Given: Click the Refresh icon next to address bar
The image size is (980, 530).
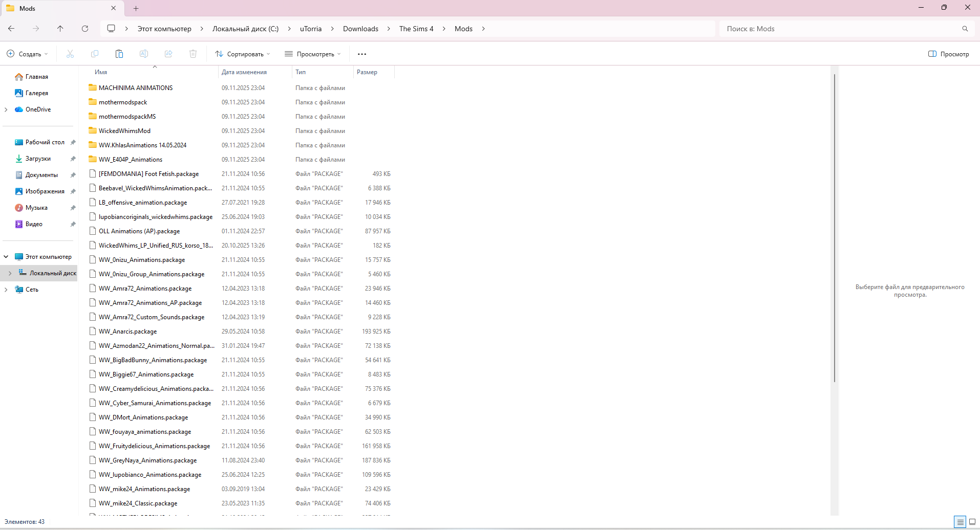Looking at the screenshot, I should [85, 29].
